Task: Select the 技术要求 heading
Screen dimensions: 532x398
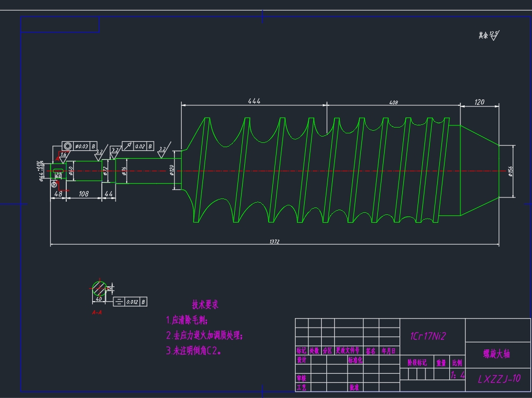Action: click(205, 304)
